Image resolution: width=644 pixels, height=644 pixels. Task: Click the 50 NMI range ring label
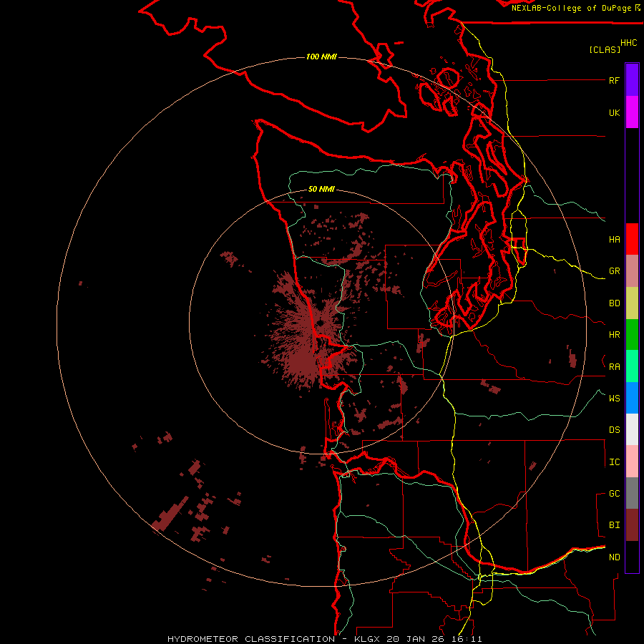[x=321, y=189]
